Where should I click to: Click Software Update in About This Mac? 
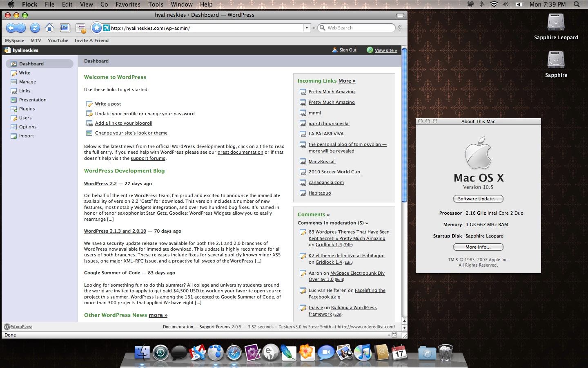point(478,199)
